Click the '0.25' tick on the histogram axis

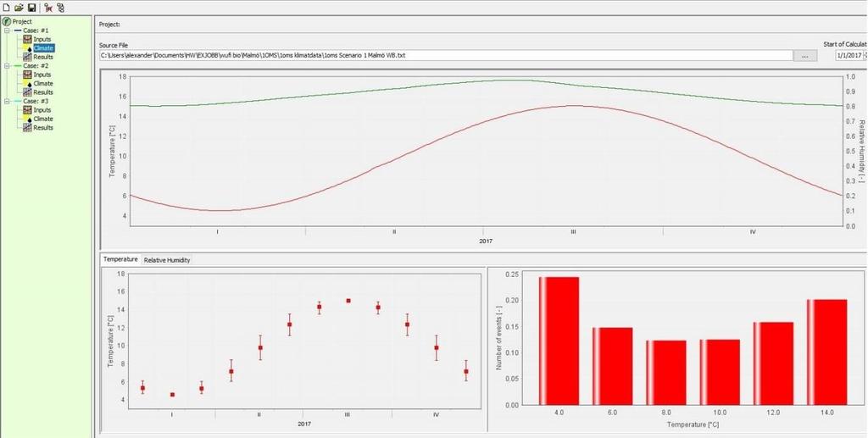(x=513, y=274)
